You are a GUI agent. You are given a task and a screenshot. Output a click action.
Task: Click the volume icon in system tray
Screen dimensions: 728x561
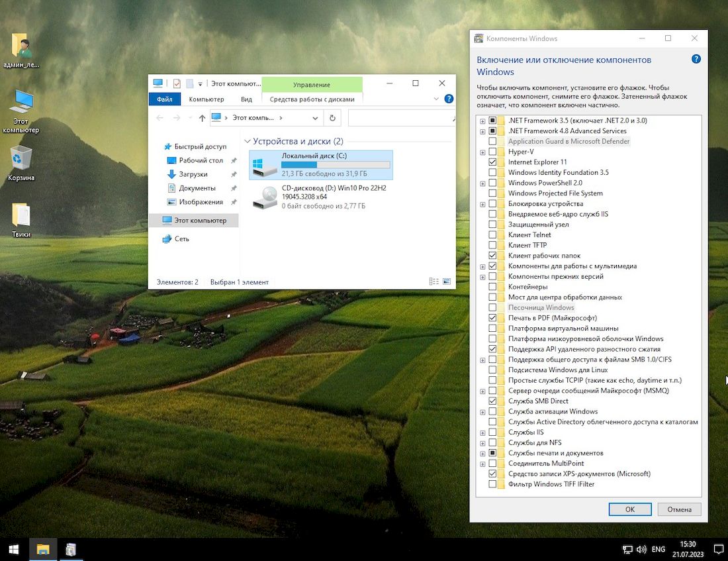641,550
